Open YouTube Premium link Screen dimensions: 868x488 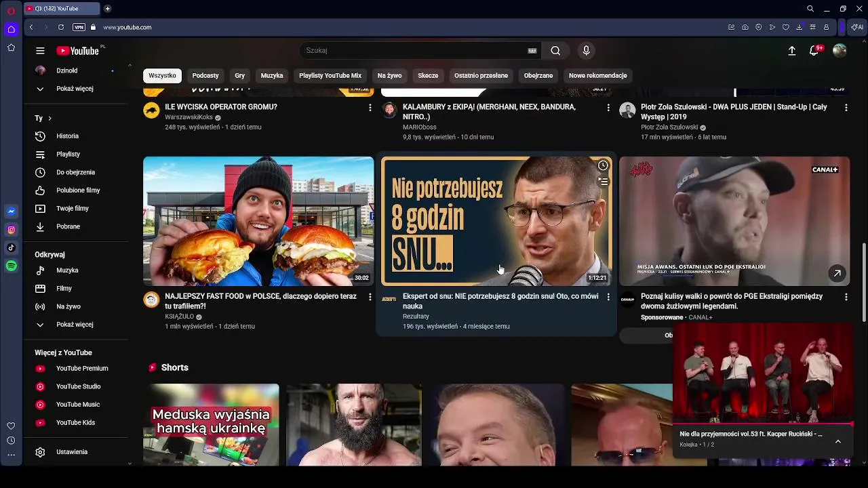pos(76,369)
